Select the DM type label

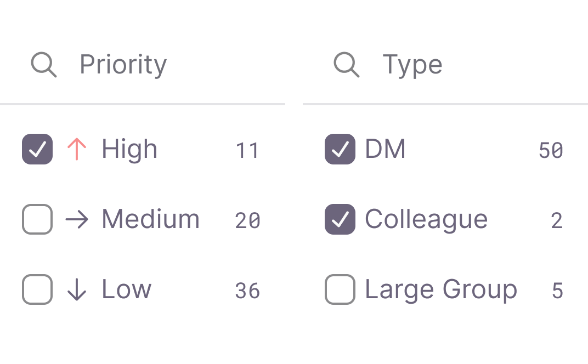click(x=385, y=149)
